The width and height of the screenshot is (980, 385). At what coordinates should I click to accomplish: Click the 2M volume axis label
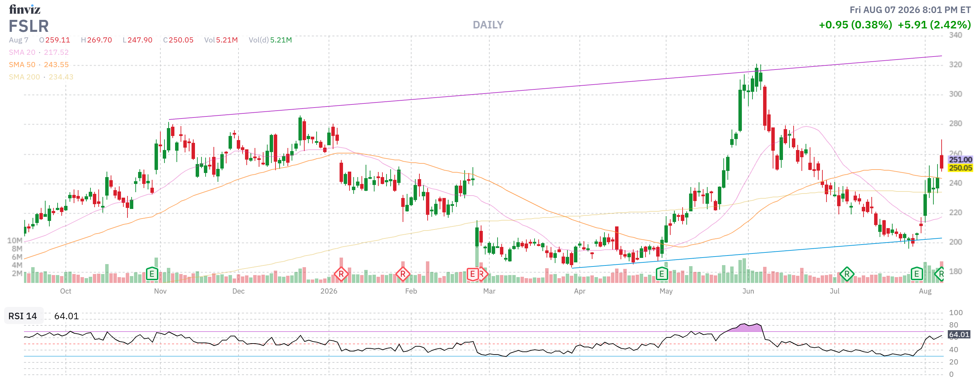tap(17, 274)
